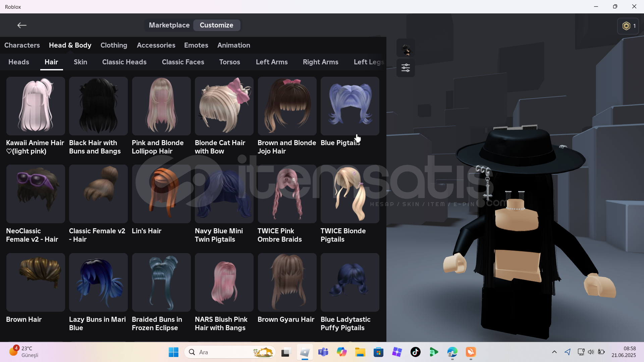Open the Animation category
644x362 pixels.
pyautogui.click(x=234, y=45)
